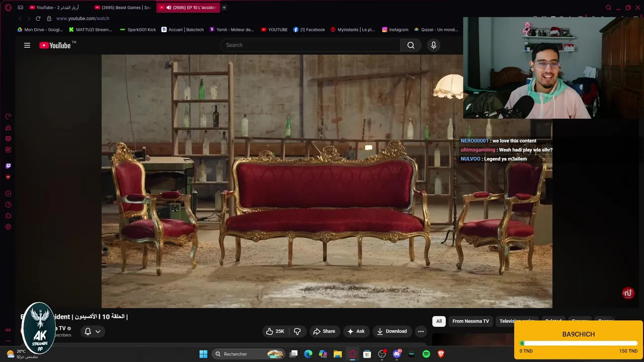The width and height of the screenshot is (644, 362).
Task: Open sidebar Settings hexagon icon
Action: point(8,227)
